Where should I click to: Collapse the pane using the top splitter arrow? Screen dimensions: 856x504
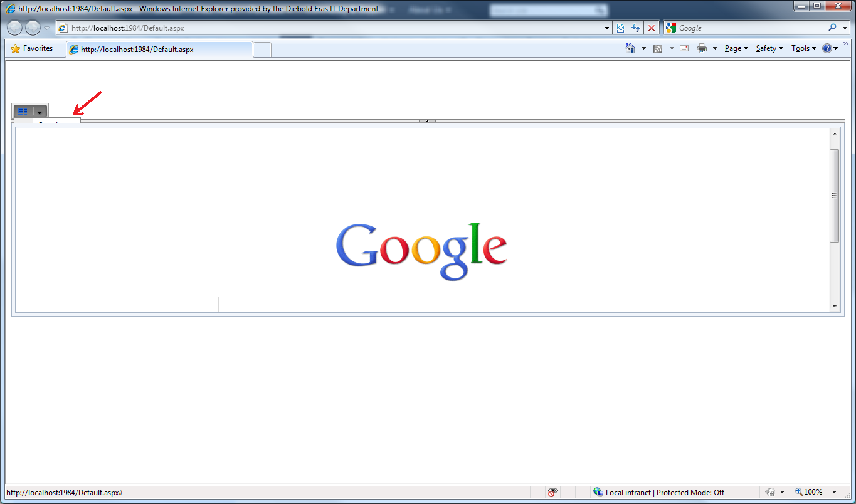point(427,121)
